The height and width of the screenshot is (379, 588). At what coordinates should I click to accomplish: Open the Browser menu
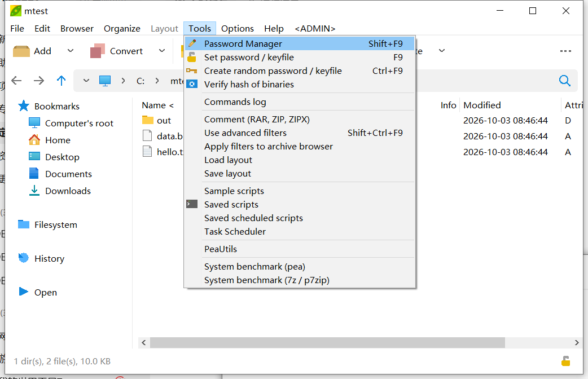coord(77,29)
